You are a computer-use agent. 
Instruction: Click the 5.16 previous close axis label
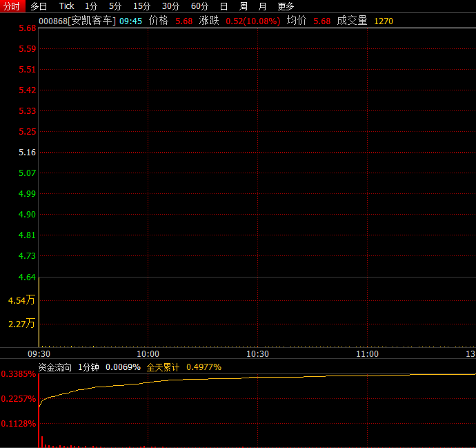pos(28,152)
